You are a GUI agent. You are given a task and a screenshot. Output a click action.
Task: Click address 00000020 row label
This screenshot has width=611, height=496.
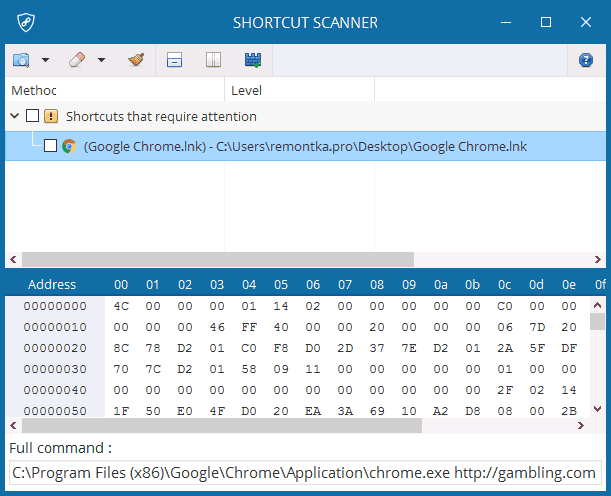pos(55,348)
